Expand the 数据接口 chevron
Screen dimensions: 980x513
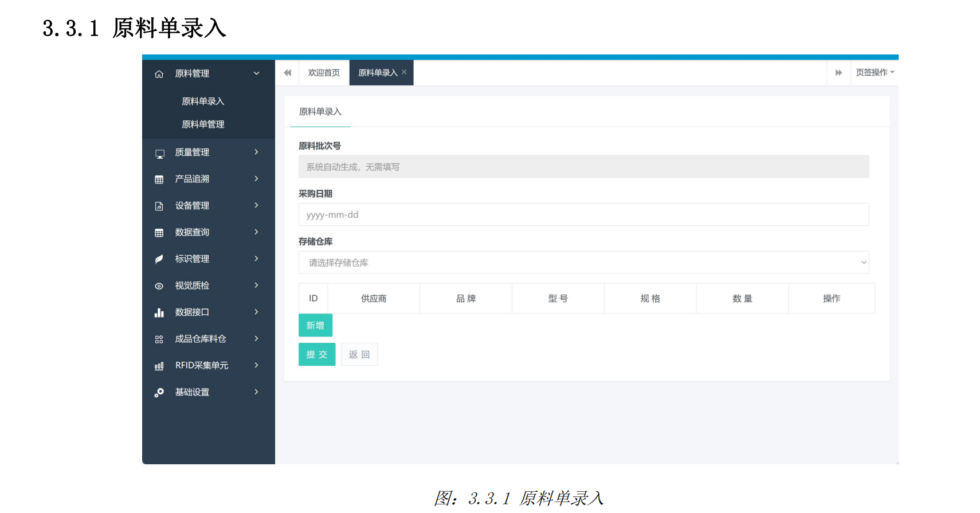point(256,312)
